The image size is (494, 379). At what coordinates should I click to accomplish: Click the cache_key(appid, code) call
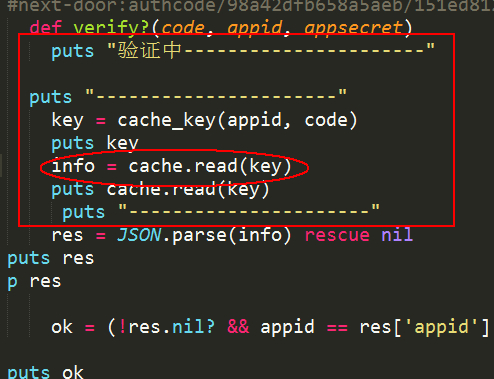237,120
